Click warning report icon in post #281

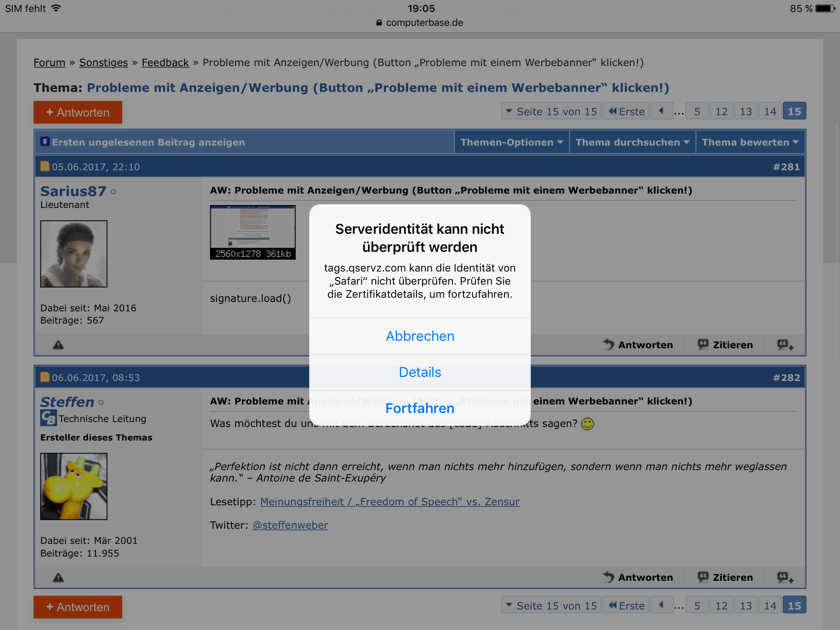tap(58, 345)
